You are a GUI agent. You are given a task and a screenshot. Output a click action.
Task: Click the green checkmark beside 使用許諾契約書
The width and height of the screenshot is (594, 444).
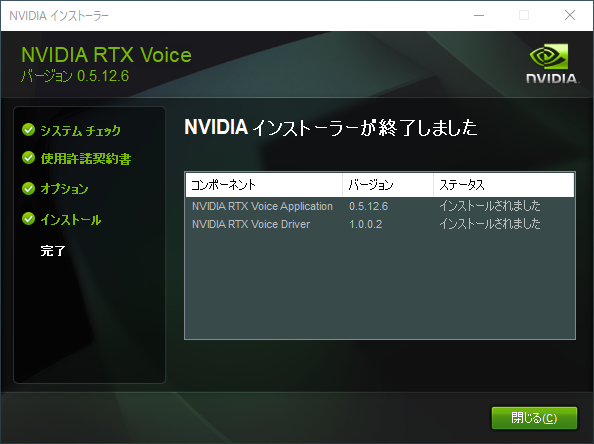pyautogui.click(x=28, y=158)
